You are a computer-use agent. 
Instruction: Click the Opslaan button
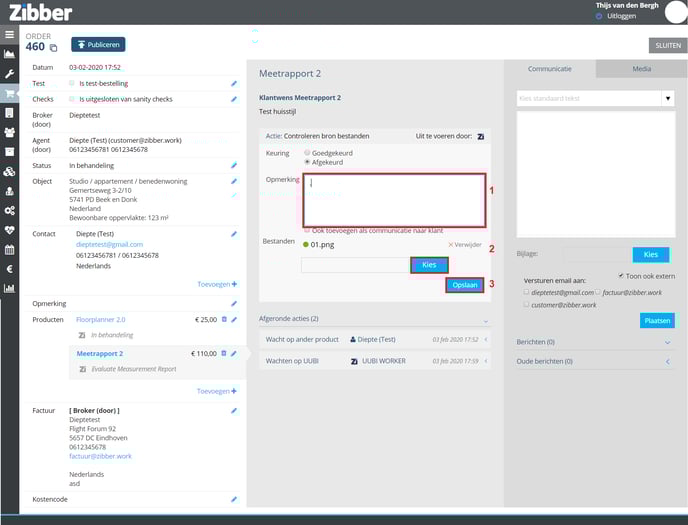click(x=465, y=285)
